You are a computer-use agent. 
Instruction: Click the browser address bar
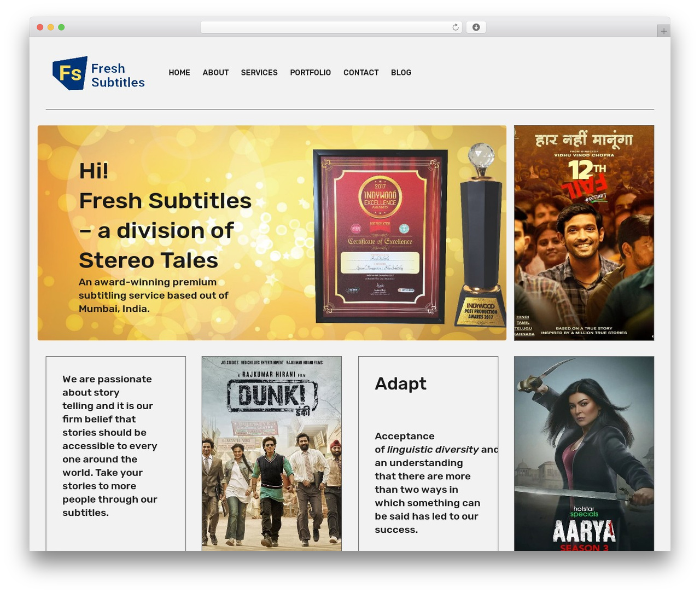click(331, 27)
